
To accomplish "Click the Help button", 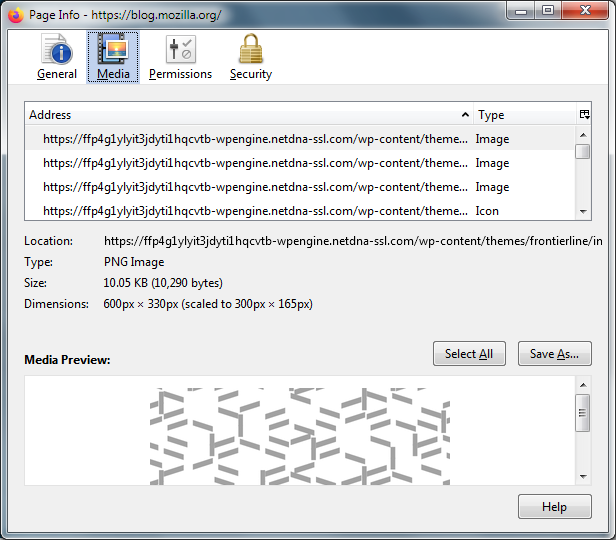I will pos(554,507).
